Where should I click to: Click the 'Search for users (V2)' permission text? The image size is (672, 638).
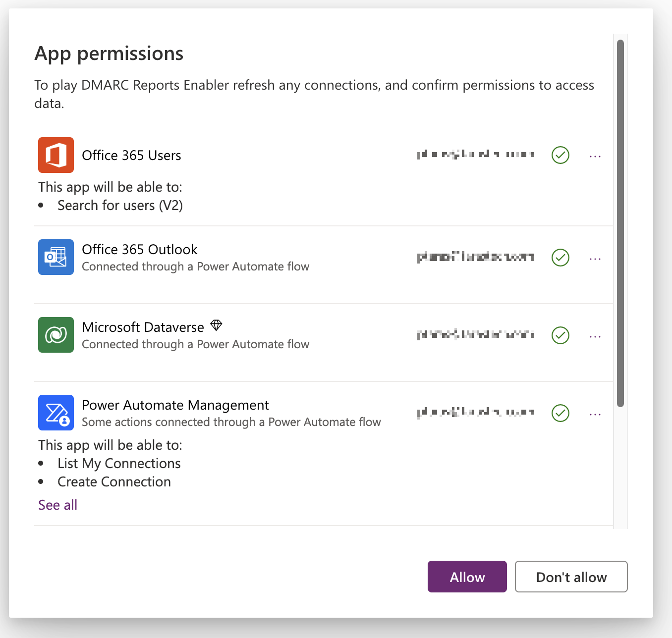click(120, 206)
